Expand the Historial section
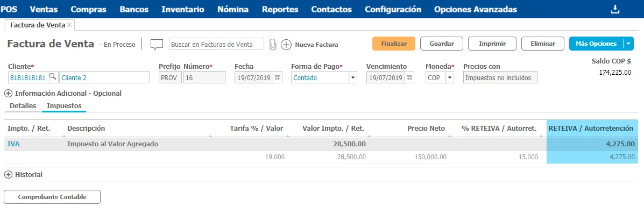Screen dimensions: 644x220 [8, 174]
